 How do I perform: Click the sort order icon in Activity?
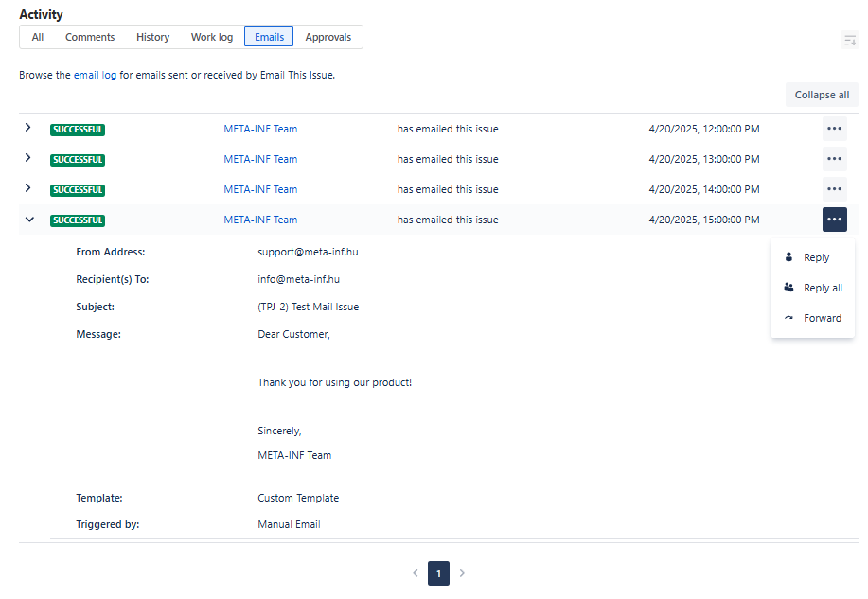(x=849, y=40)
